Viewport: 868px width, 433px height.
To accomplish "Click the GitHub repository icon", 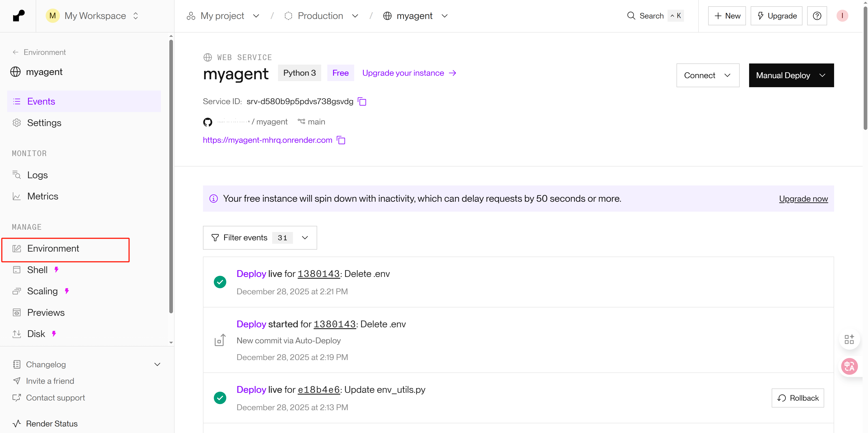I will (208, 122).
